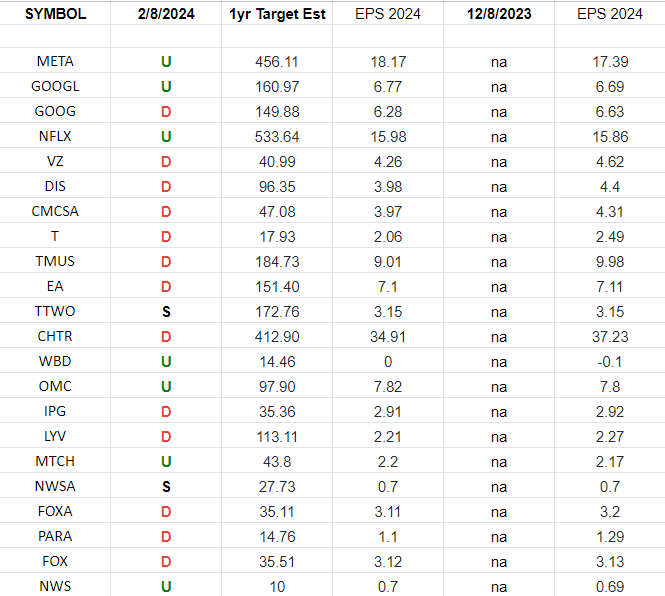Screen dimensions: 665x596
Task: Click the target value 40.99
Action: coord(277,162)
